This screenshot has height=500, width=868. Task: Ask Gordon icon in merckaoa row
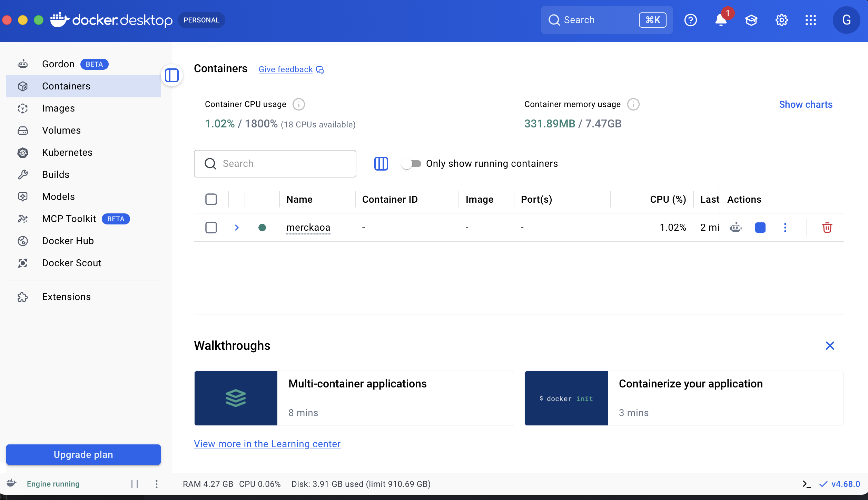[736, 227]
